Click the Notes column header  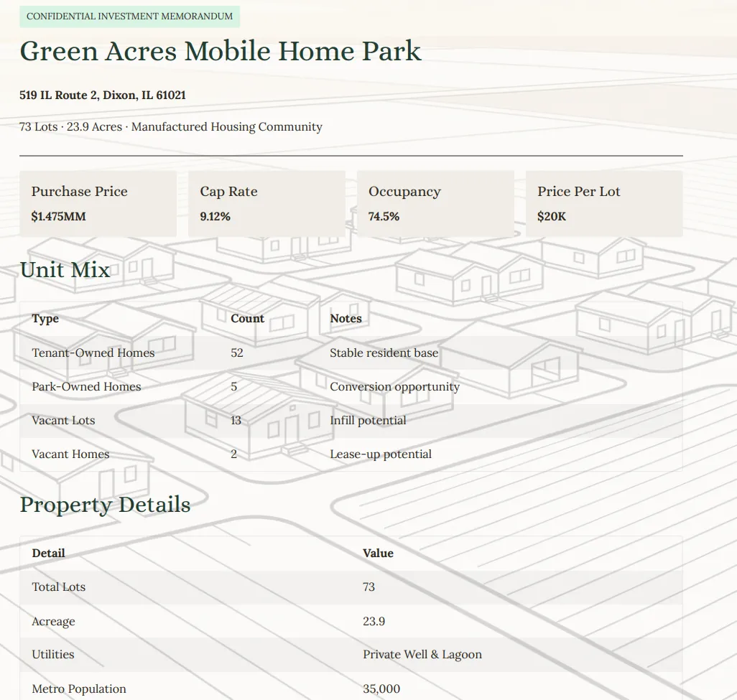tap(346, 319)
